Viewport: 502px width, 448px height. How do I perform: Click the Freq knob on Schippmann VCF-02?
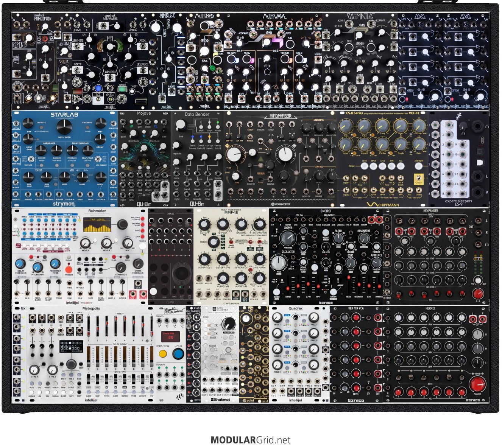382,126
